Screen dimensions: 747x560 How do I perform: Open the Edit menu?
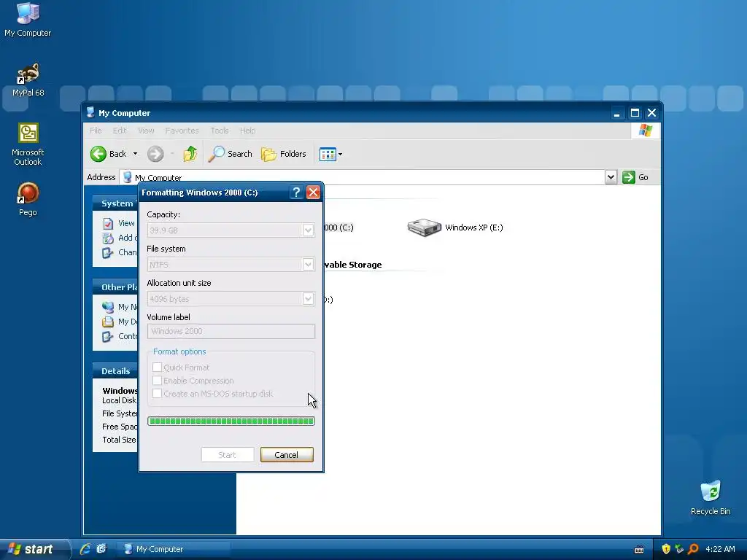pos(120,131)
